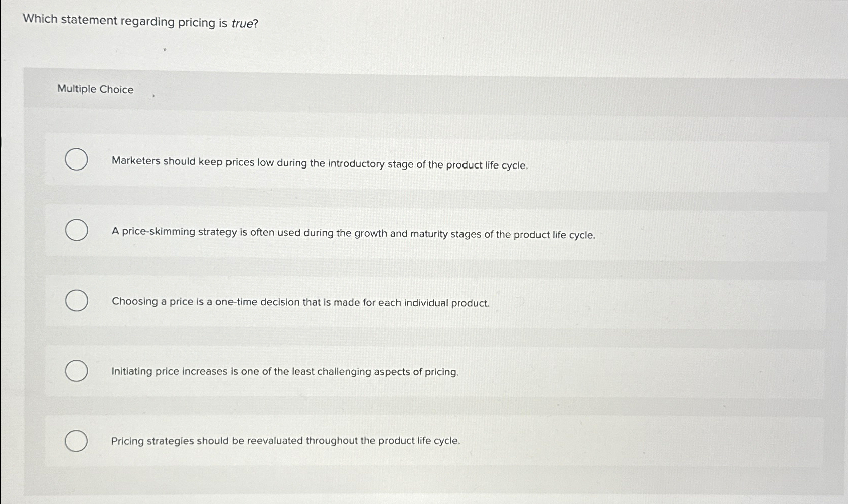Screen dimensions: 848x504
Task: Choose the answer about reevaluating pricing strategies
Action: [286, 441]
